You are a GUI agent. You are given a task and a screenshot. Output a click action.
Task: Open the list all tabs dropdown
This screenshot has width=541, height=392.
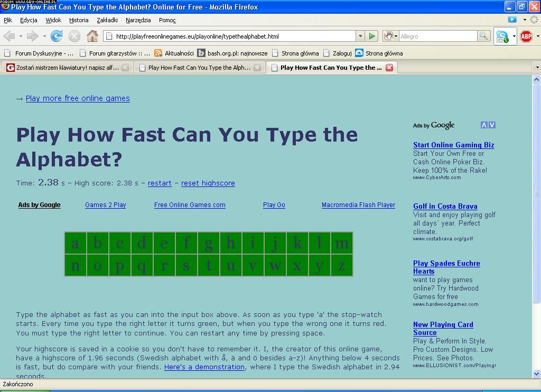click(x=537, y=68)
